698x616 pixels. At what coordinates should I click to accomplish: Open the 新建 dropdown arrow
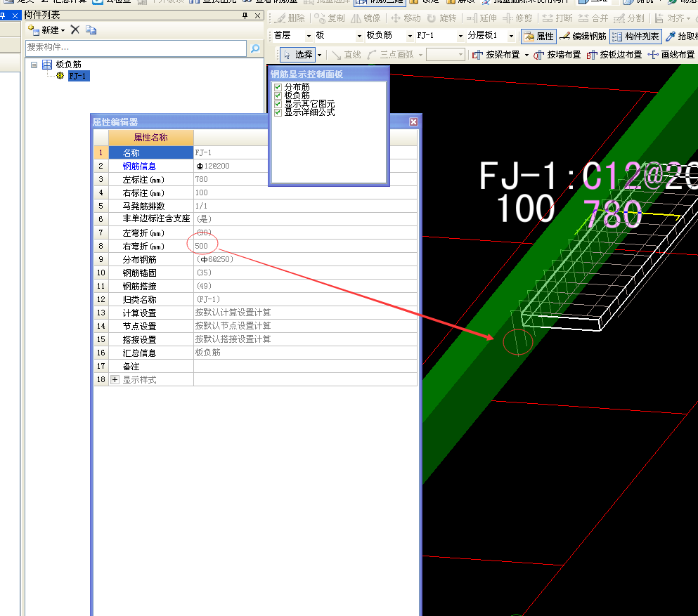63,31
